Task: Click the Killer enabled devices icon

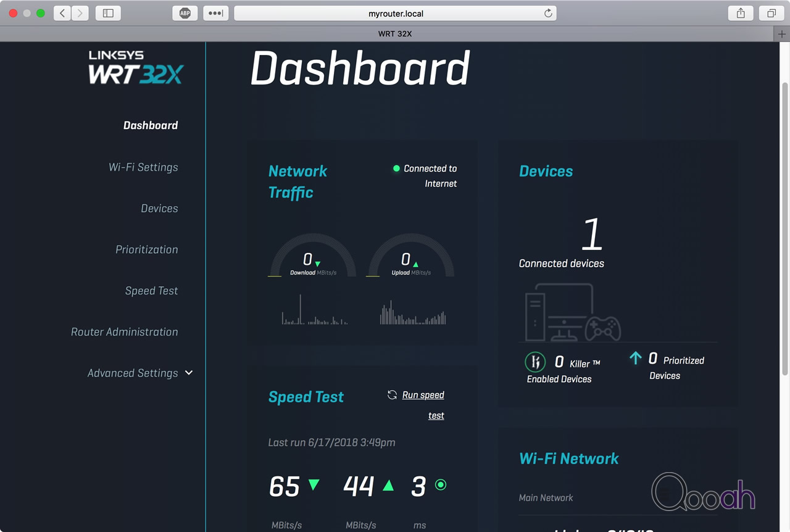Action: coord(535,362)
